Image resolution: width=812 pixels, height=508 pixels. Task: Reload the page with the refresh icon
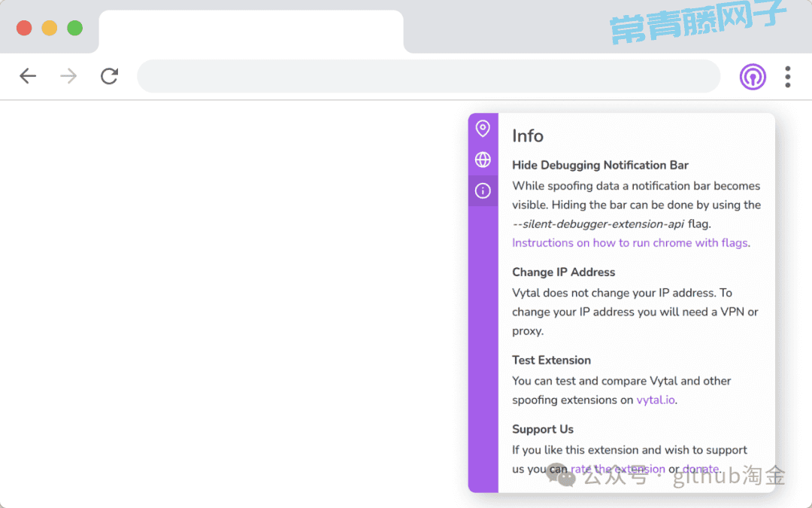pyautogui.click(x=109, y=76)
